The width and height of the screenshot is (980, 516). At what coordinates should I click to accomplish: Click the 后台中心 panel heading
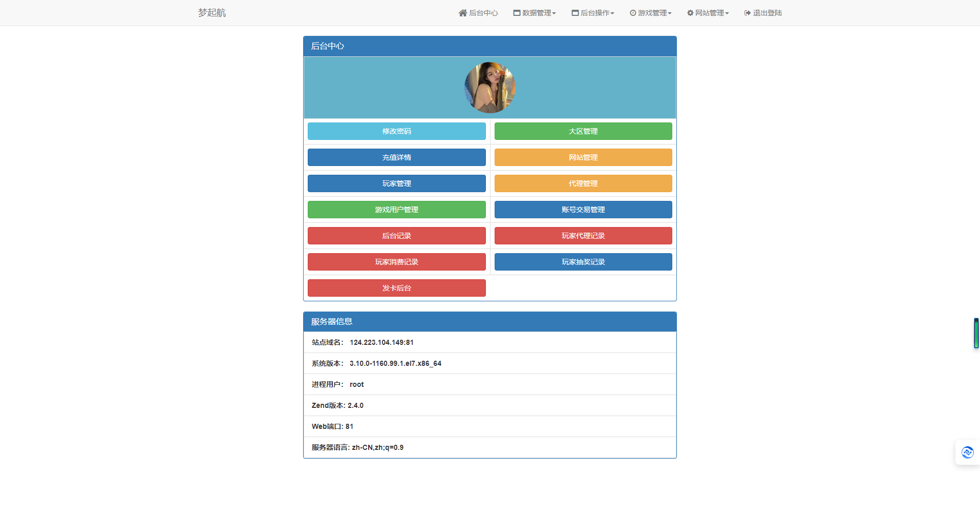(490, 46)
